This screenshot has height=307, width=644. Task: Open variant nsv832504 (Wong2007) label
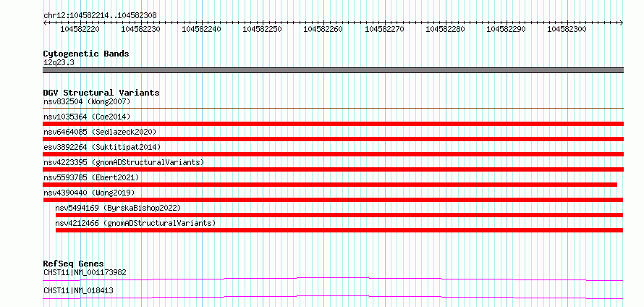87,101
